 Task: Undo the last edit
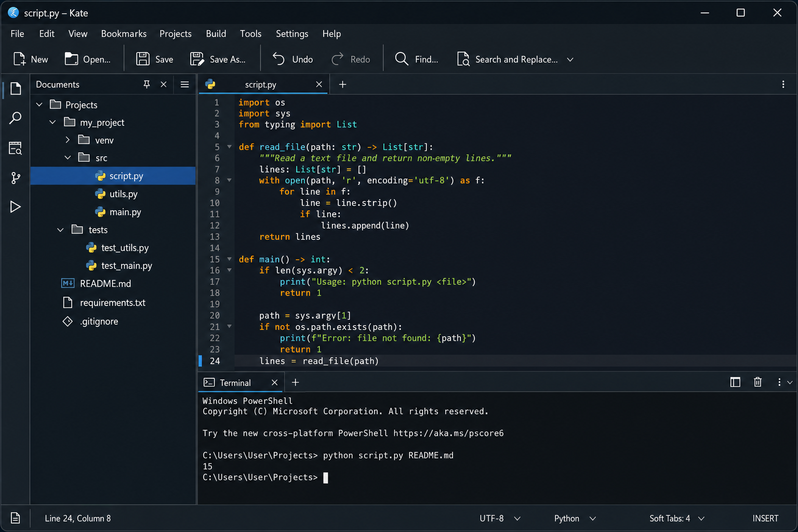pyautogui.click(x=292, y=59)
